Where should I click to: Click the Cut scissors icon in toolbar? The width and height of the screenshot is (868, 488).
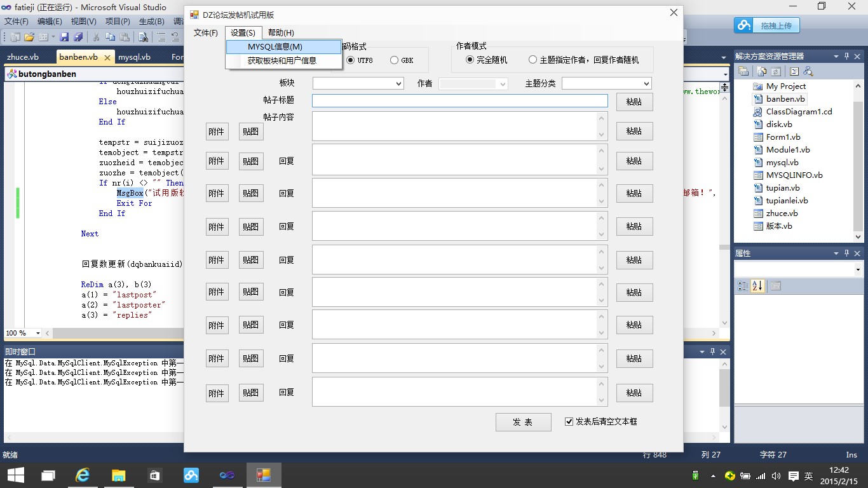97,37
